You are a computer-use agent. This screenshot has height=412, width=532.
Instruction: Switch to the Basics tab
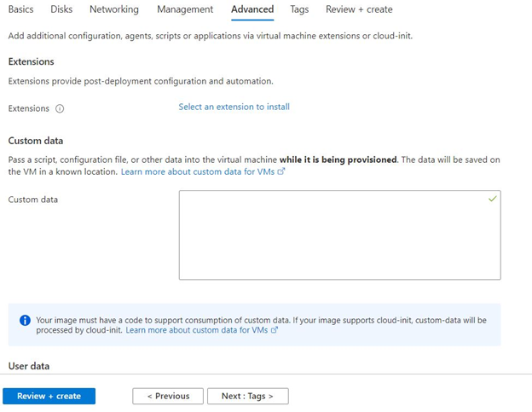coord(20,9)
